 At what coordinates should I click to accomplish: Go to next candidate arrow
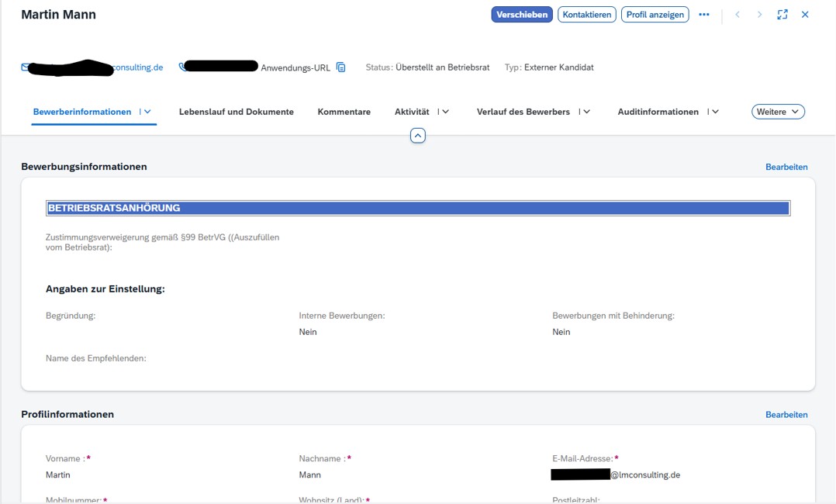click(759, 15)
